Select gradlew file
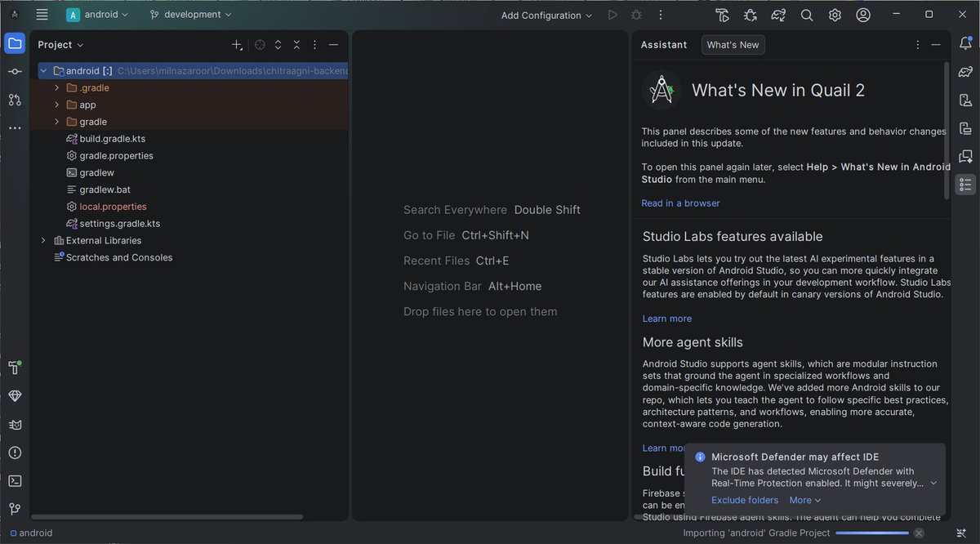This screenshot has height=544, width=980. click(x=97, y=173)
